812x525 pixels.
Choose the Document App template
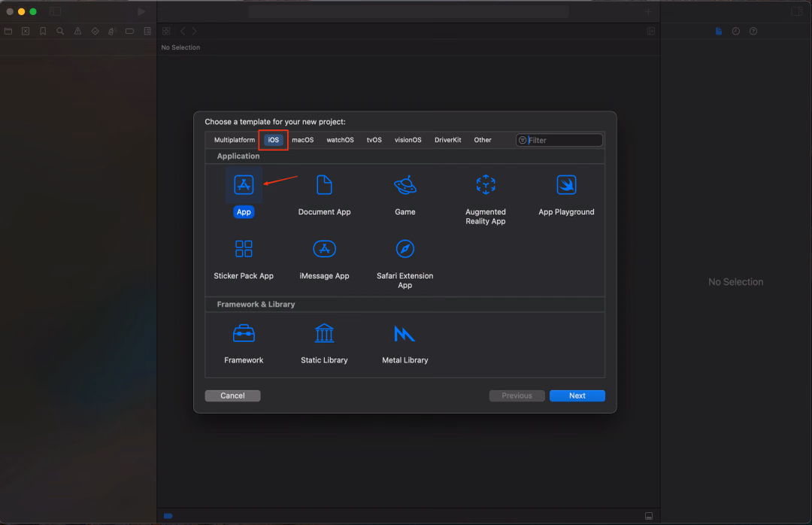[x=324, y=185]
